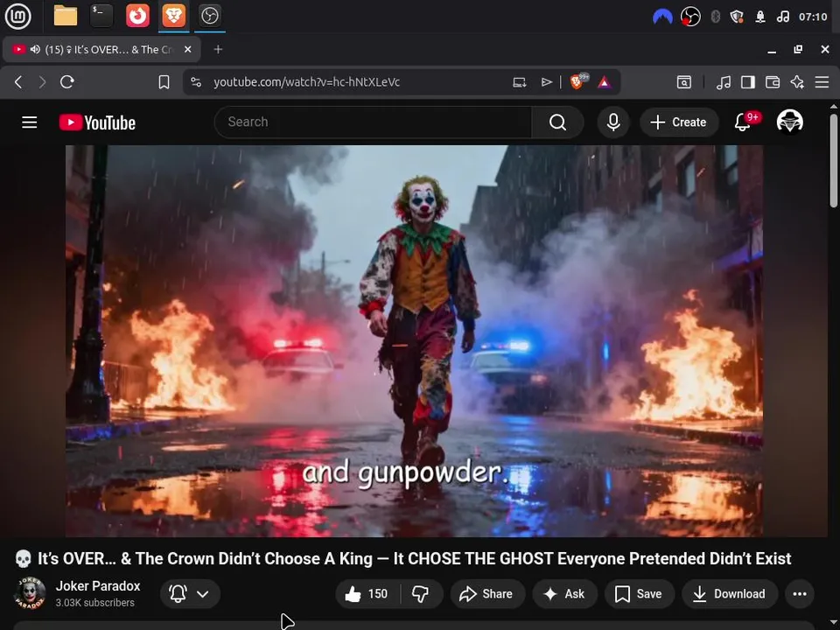The image size is (840, 630).
Task: Click the youtube.com address bar URL
Action: tap(306, 82)
